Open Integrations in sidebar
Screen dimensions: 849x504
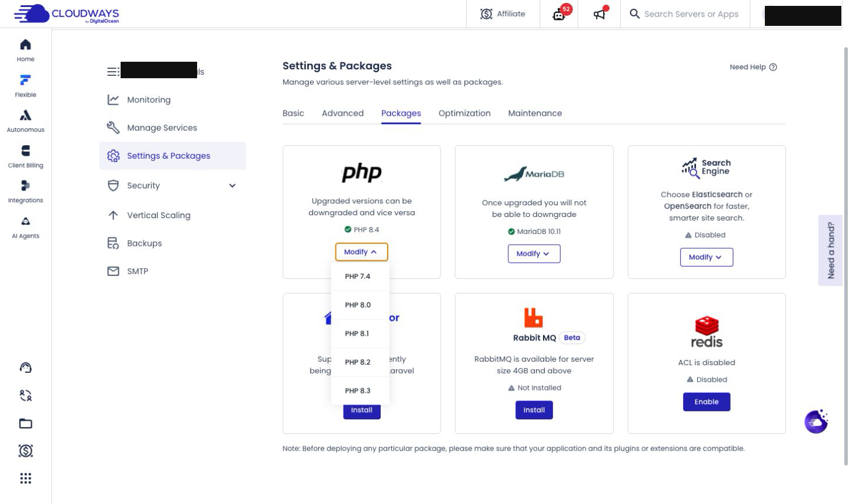click(25, 192)
